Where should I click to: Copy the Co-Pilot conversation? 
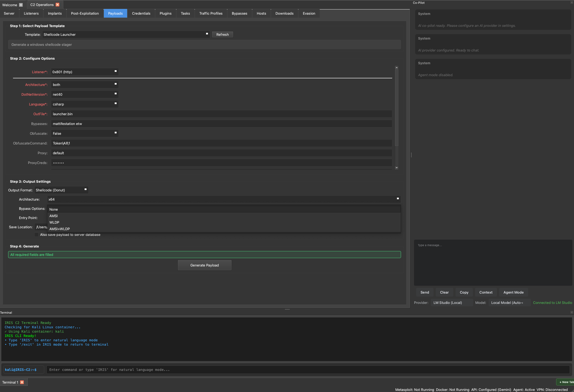tap(464, 292)
